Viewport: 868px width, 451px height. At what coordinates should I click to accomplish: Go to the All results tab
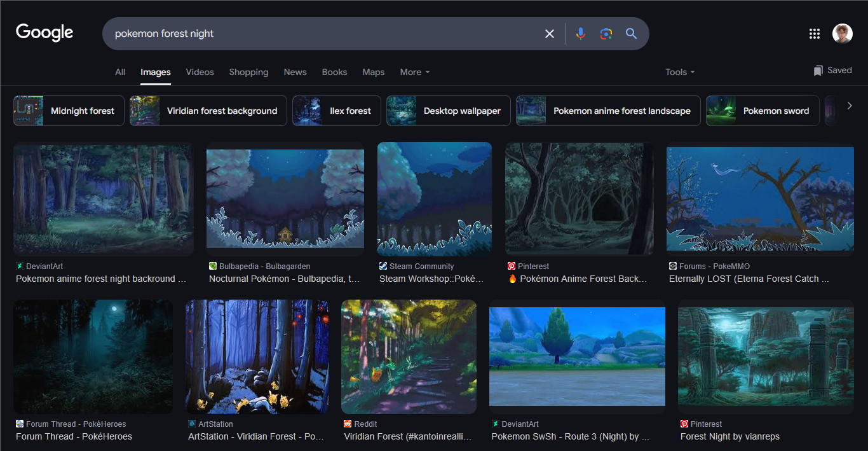coord(120,72)
